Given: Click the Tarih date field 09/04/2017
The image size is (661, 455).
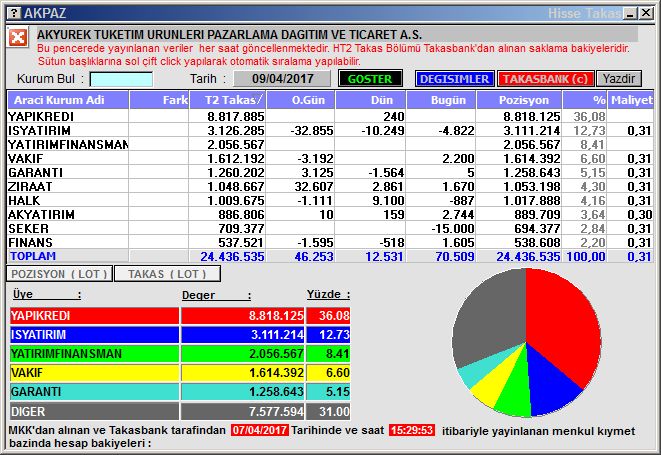Looking at the screenshot, I should click(282, 79).
